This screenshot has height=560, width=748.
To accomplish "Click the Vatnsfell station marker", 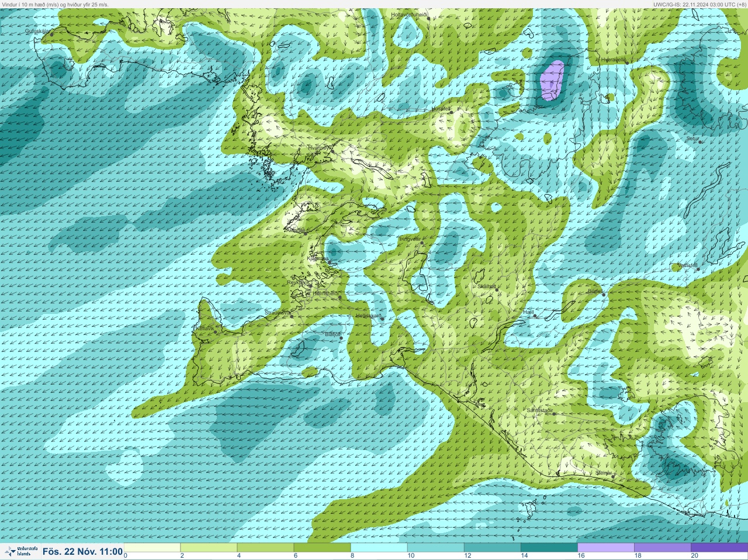I will coord(698,269).
